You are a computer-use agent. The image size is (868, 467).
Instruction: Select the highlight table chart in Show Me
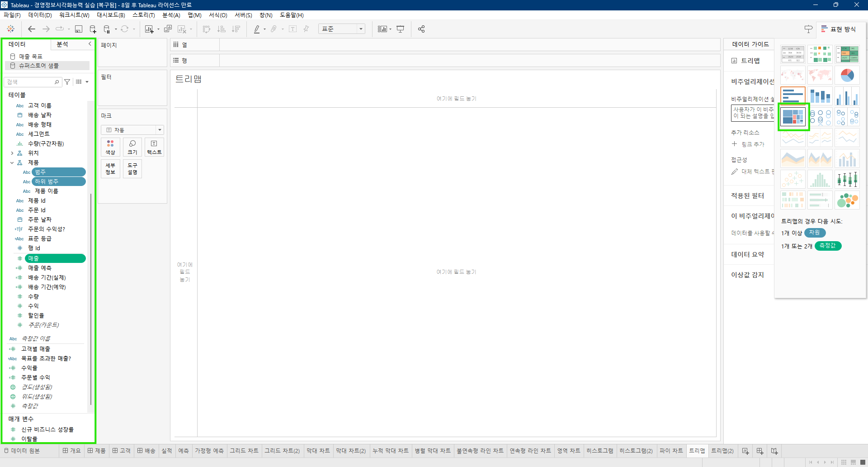[847, 54]
